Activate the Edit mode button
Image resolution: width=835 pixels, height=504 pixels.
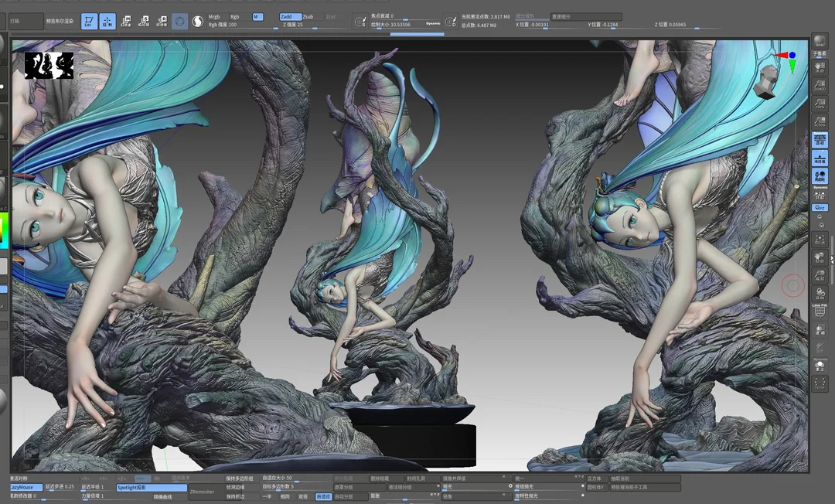[89, 21]
